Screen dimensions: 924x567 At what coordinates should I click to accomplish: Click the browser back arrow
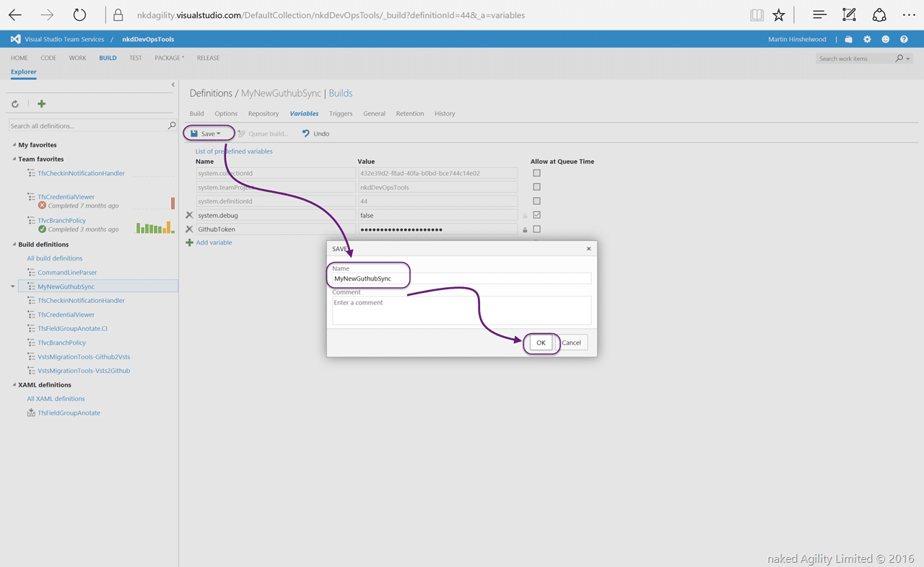(14, 14)
